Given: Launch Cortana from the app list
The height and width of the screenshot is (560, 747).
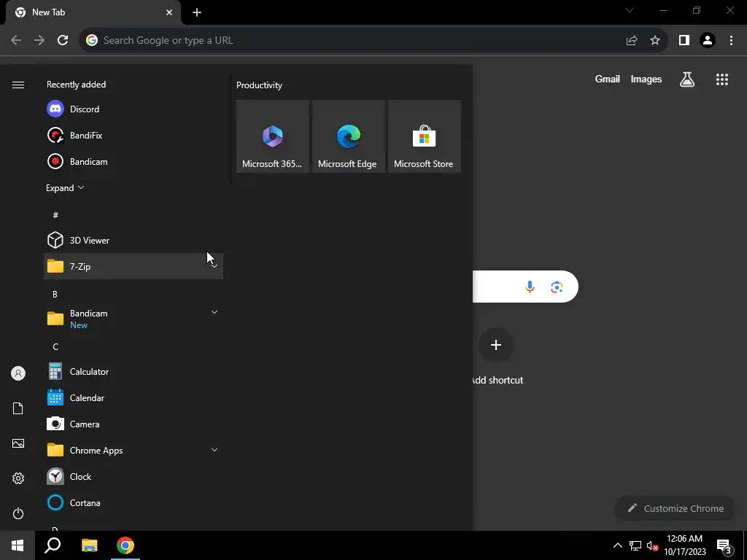Looking at the screenshot, I should [x=133, y=502].
